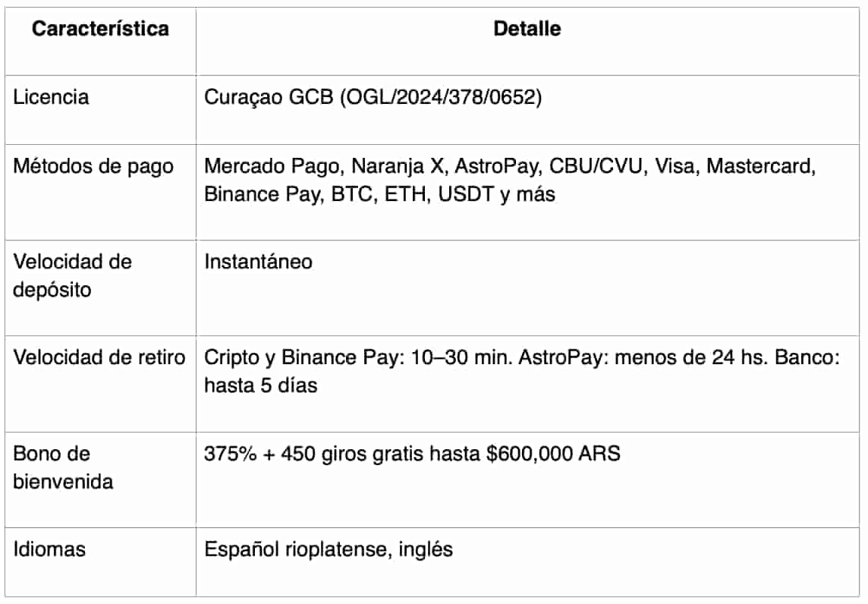
Task: Select the Bono de bienvenida label
Action: [x=63, y=467]
